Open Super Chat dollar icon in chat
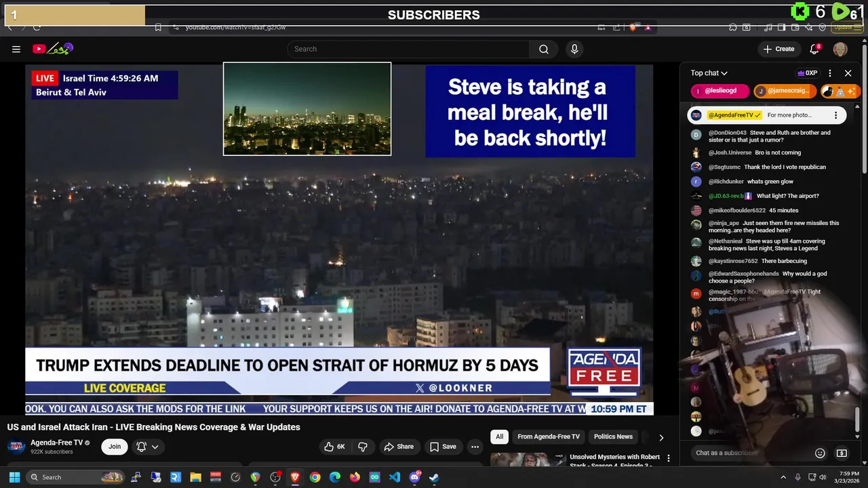This screenshot has height=488, width=868. point(842,453)
